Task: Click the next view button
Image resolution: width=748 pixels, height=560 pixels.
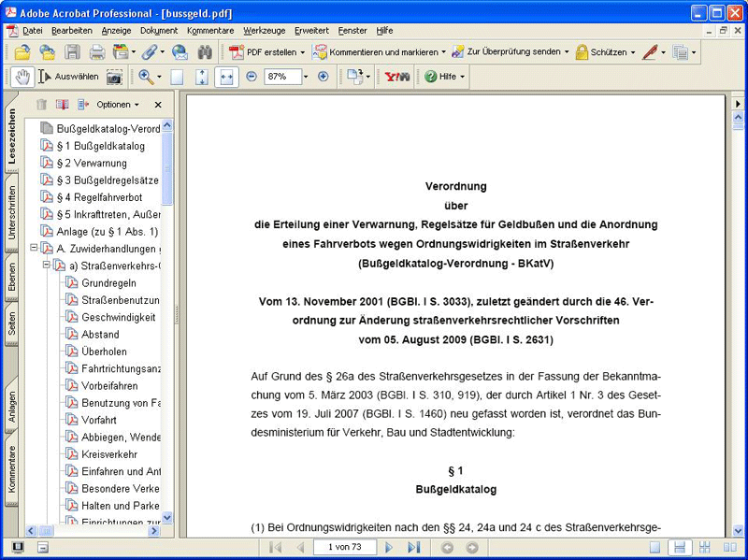Action: click(472, 548)
